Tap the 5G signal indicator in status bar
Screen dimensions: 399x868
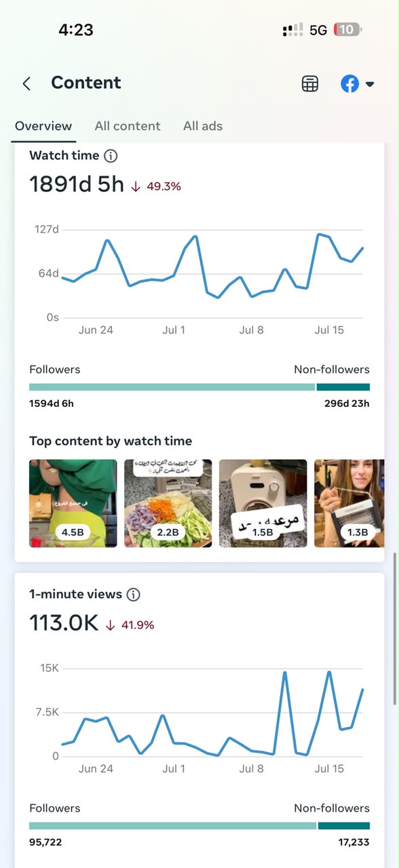(318, 30)
